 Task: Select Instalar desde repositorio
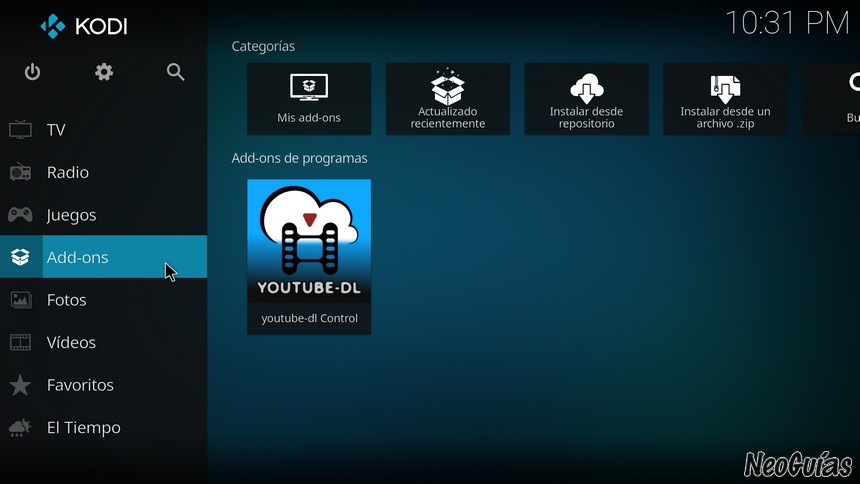586,99
